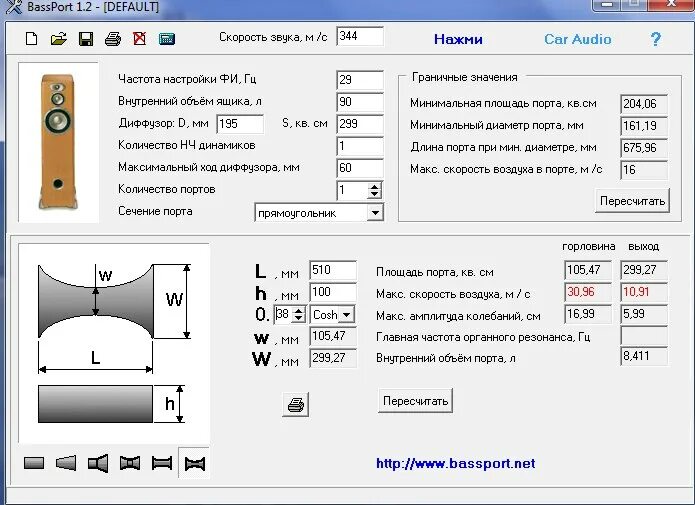
Task: Click number of ports value field
Action: click(x=352, y=191)
